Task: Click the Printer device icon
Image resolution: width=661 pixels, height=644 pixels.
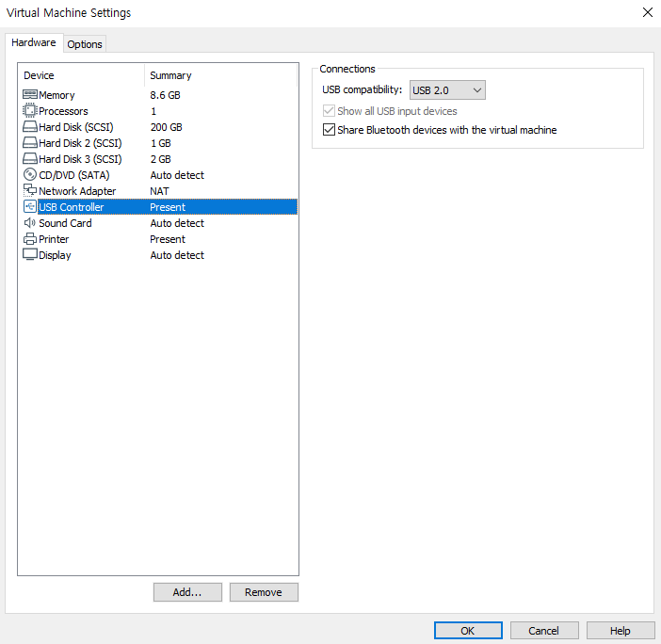Action: (30, 238)
